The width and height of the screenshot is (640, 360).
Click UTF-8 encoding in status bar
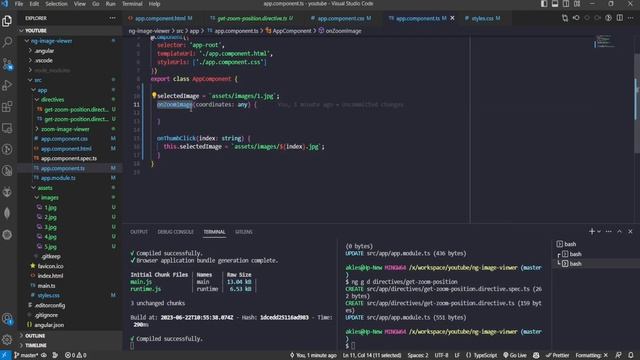click(x=441, y=355)
